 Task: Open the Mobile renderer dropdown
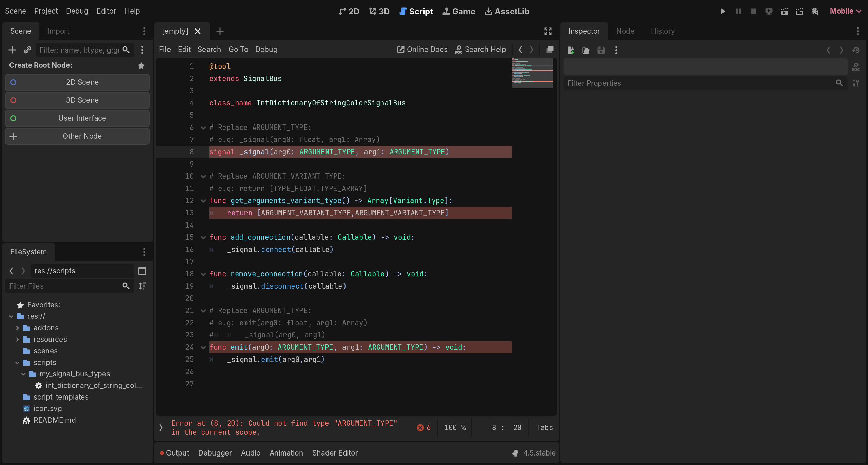click(x=845, y=11)
